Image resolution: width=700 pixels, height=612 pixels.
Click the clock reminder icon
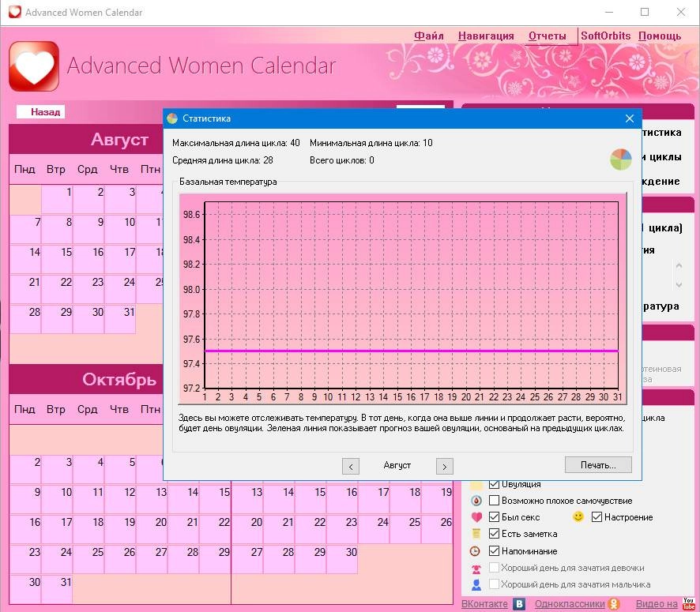[x=475, y=551]
